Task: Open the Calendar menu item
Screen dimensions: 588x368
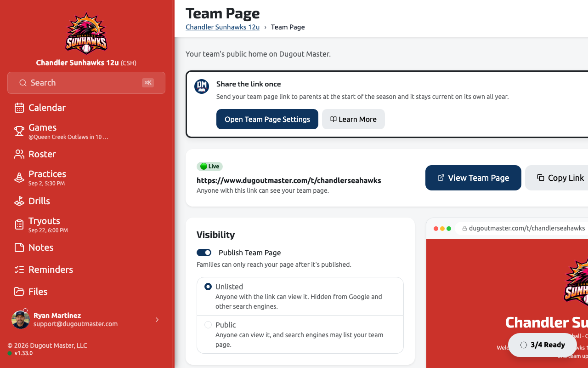Action: pyautogui.click(x=86, y=108)
